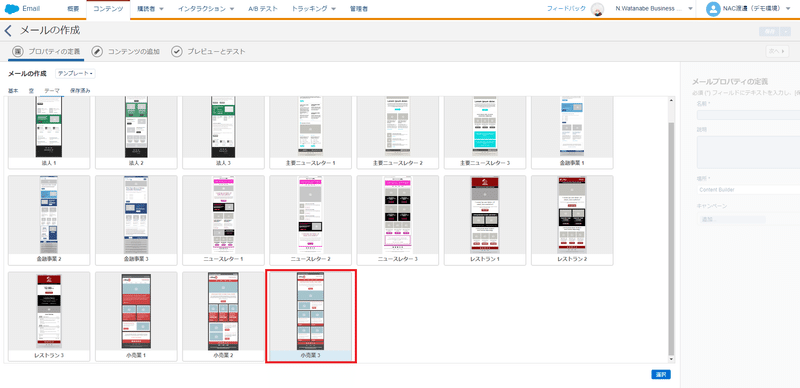The image size is (800, 388).
Task: Select the 小売業 1 template
Action: [x=136, y=317]
